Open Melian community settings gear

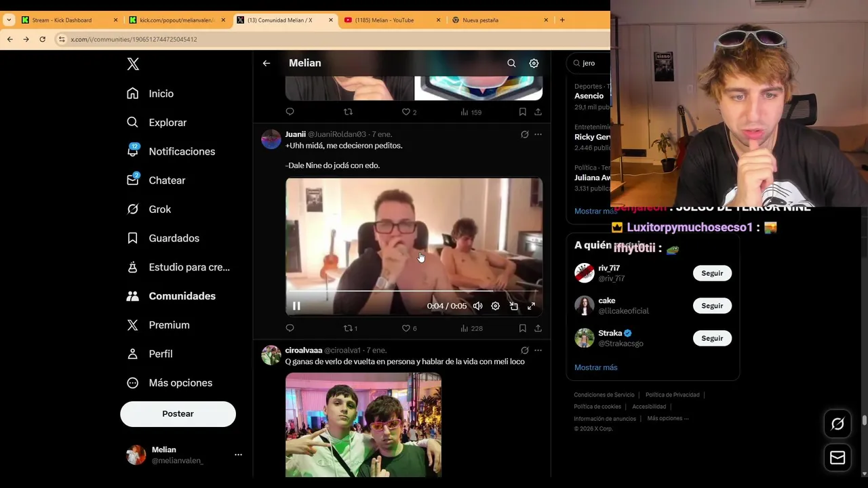[x=534, y=63]
